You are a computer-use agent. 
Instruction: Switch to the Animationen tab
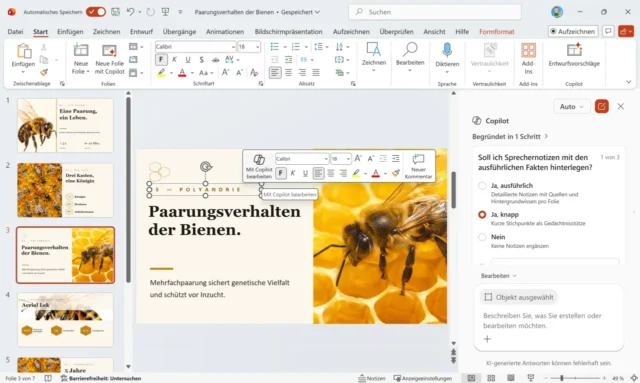tap(225, 31)
